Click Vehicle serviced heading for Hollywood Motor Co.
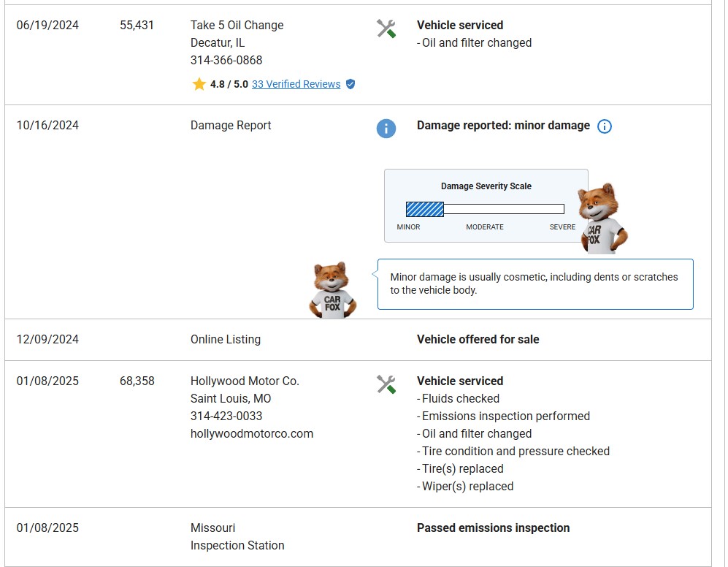The height and width of the screenshot is (567, 728). point(459,381)
